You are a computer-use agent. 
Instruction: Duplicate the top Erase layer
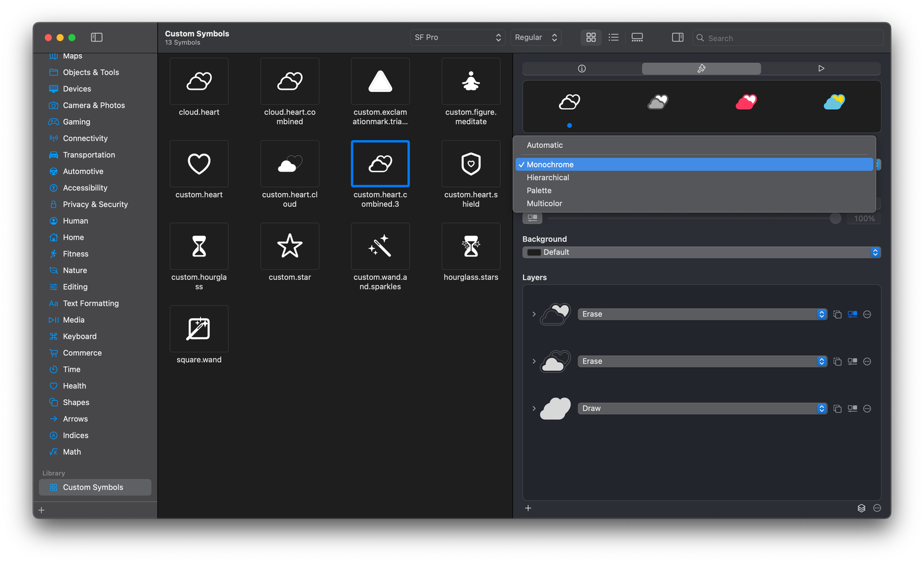837,314
